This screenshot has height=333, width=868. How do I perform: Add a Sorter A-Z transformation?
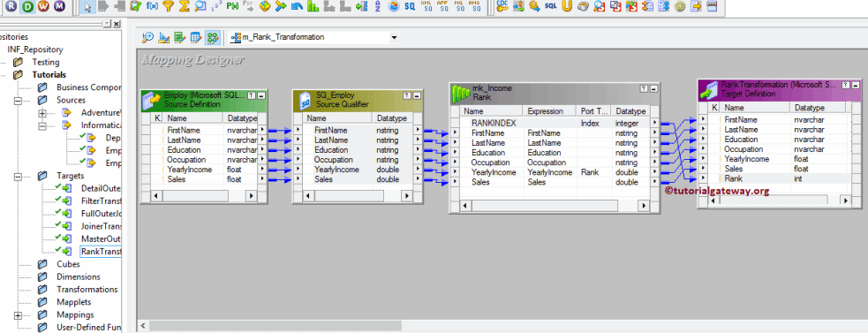[378, 7]
